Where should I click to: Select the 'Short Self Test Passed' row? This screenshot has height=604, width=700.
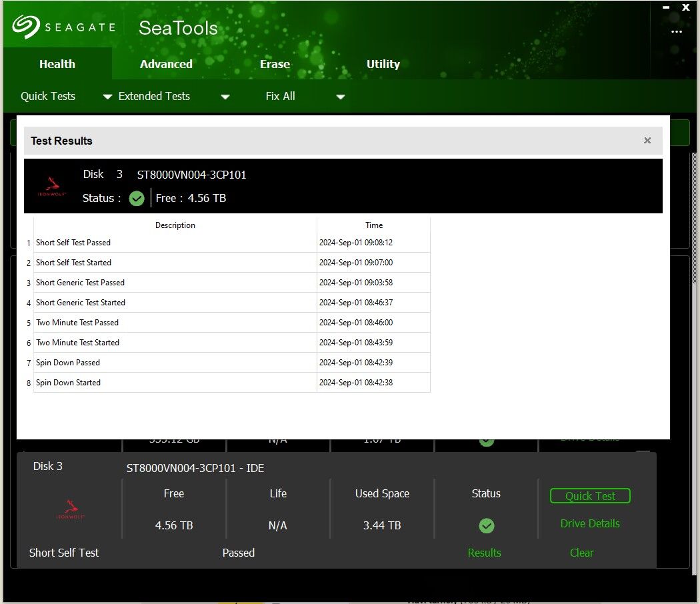[232, 243]
